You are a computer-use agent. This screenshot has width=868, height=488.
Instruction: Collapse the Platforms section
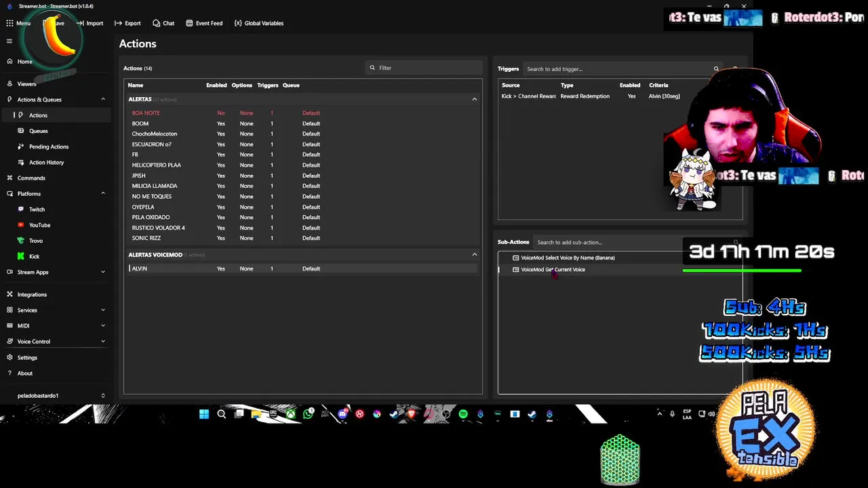(x=103, y=194)
